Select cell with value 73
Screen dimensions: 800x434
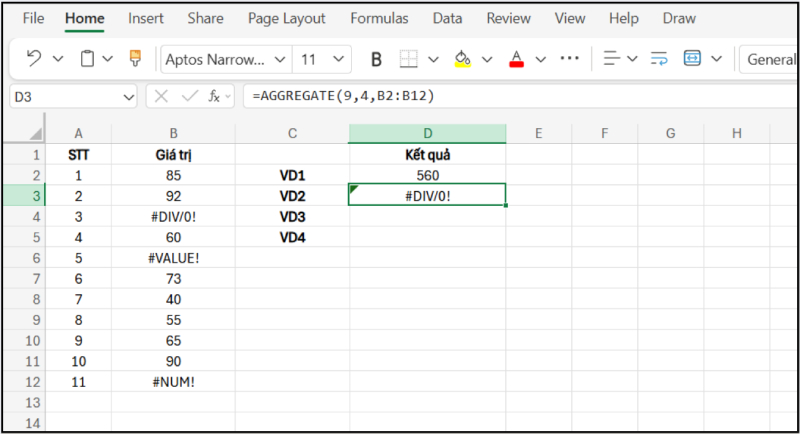pyautogui.click(x=173, y=278)
